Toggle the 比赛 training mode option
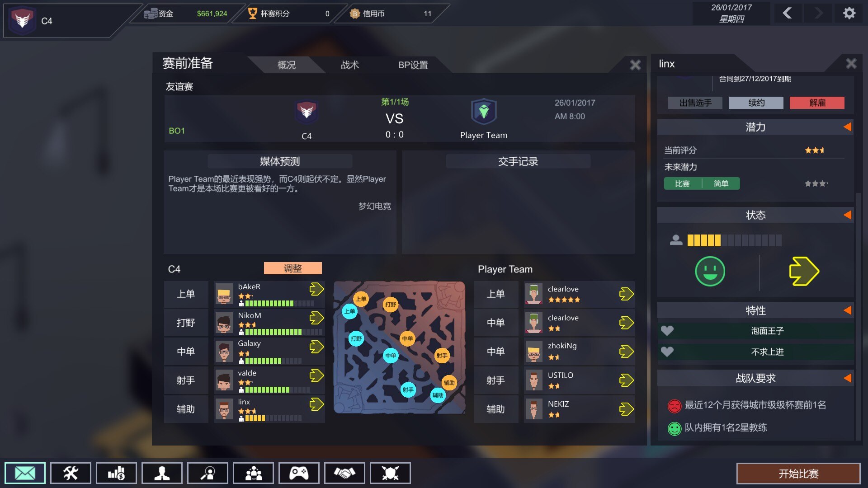 pos(682,183)
